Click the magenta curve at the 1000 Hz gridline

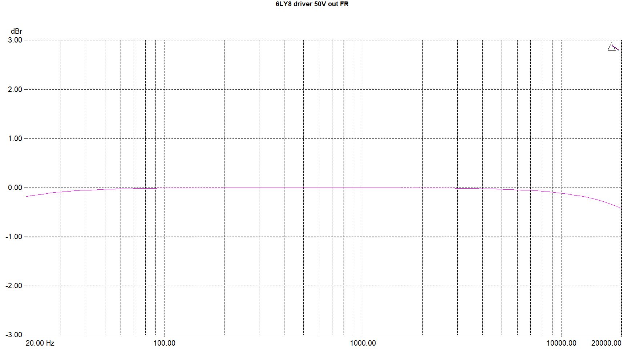tap(363, 188)
